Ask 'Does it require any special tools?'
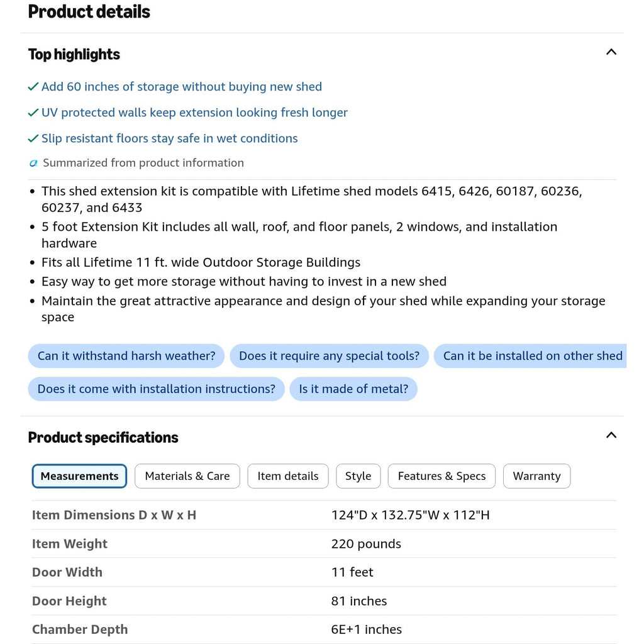Screen dimensions: 644x644 [x=329, y=356]
